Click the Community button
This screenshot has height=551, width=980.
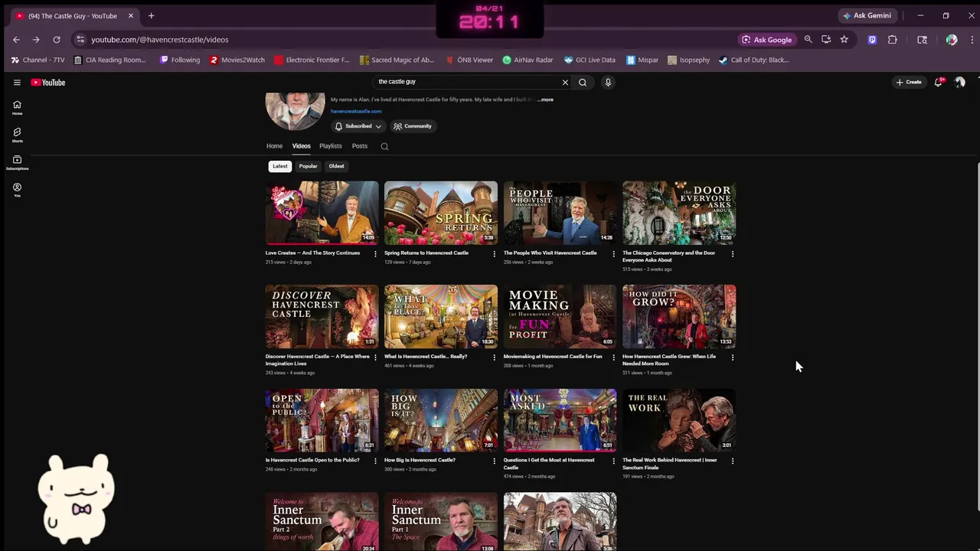(x=413, y=126)
